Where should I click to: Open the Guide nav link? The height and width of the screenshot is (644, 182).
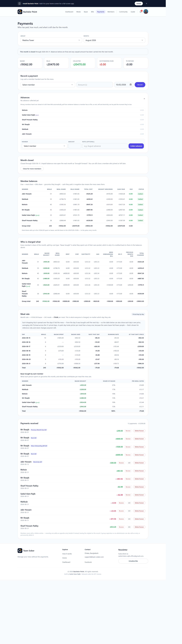click(133, 12)
